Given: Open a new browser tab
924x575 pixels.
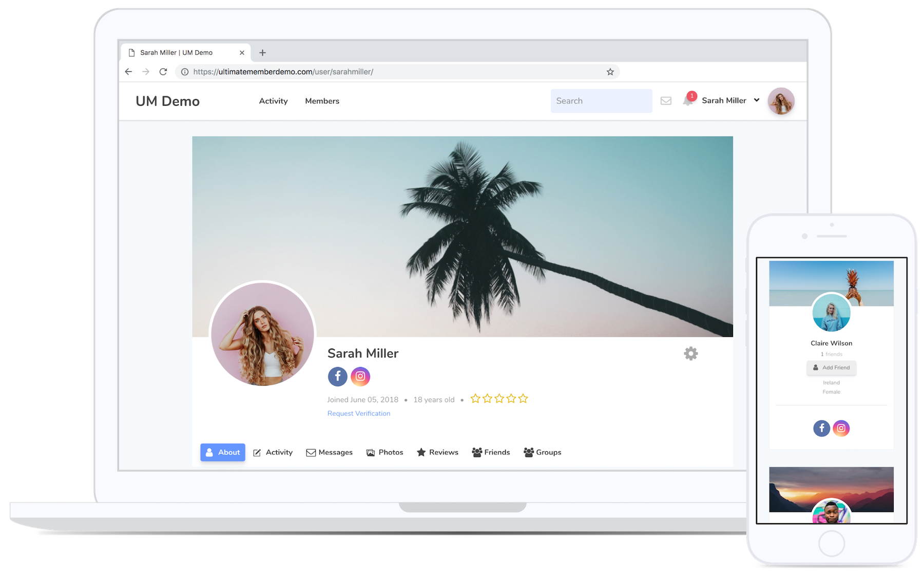Looking at the screenshot, I should pyautogui.click(x=262, y=52).
